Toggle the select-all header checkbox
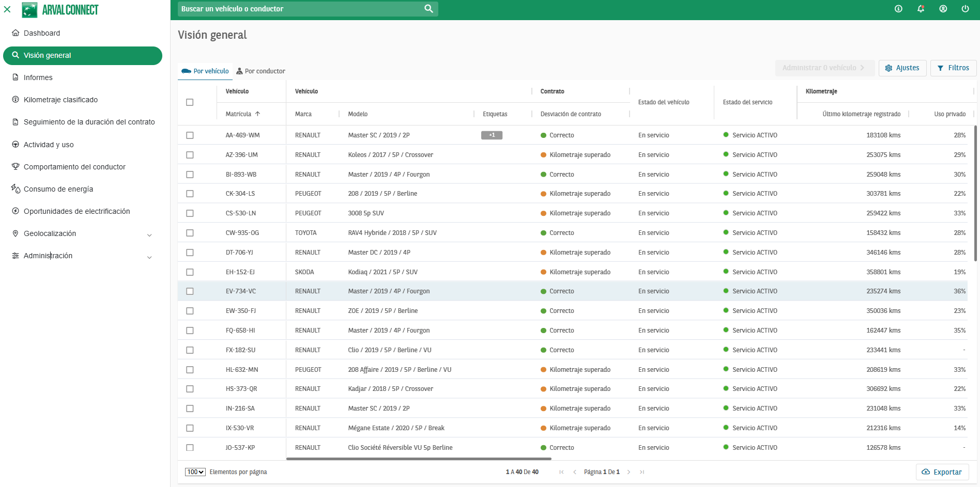The width and height of the screenshot is (980, 487). coord(190,102)
